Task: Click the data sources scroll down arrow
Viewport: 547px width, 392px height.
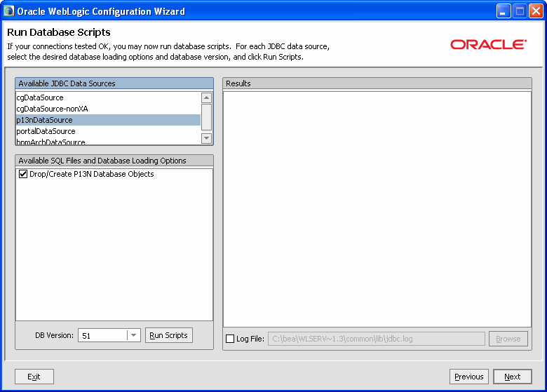Action: pyautogui.click(x=206, y=138)
